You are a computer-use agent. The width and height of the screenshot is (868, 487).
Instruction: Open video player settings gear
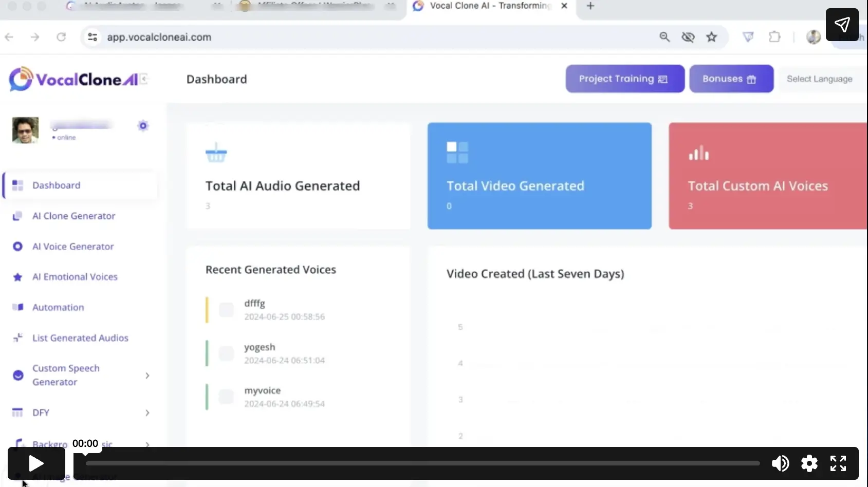coord(809,463)
